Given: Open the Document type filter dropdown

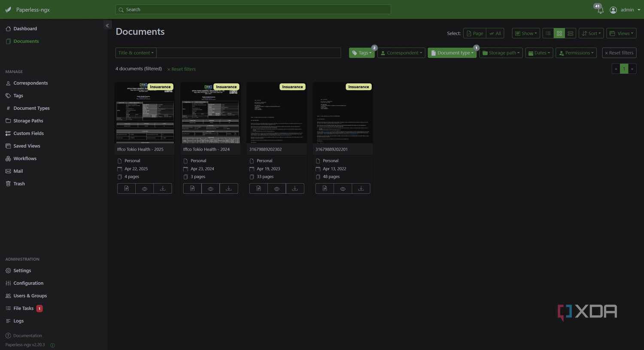Looking at the screenshot, I should pyautogui.click(x=452, y=53).
